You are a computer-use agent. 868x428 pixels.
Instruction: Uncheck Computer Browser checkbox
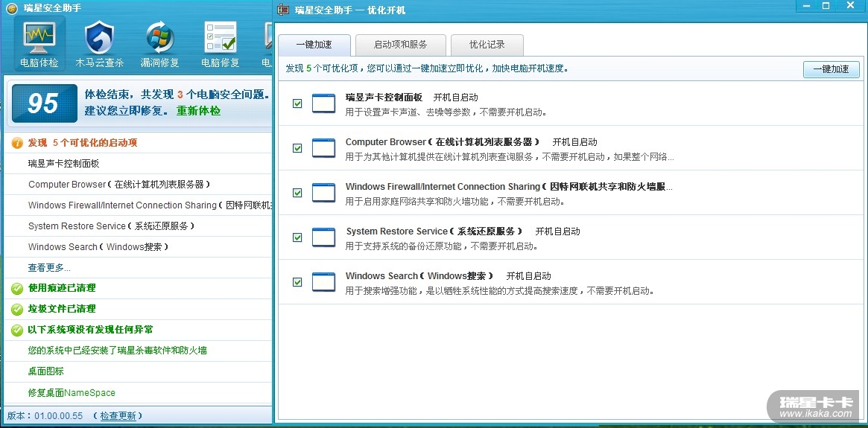297,148
